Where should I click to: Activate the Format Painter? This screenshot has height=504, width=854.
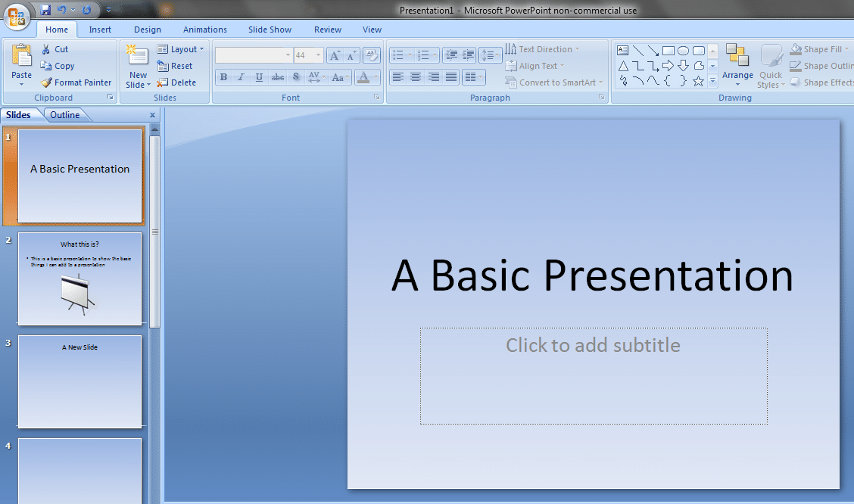pos(76,82)
